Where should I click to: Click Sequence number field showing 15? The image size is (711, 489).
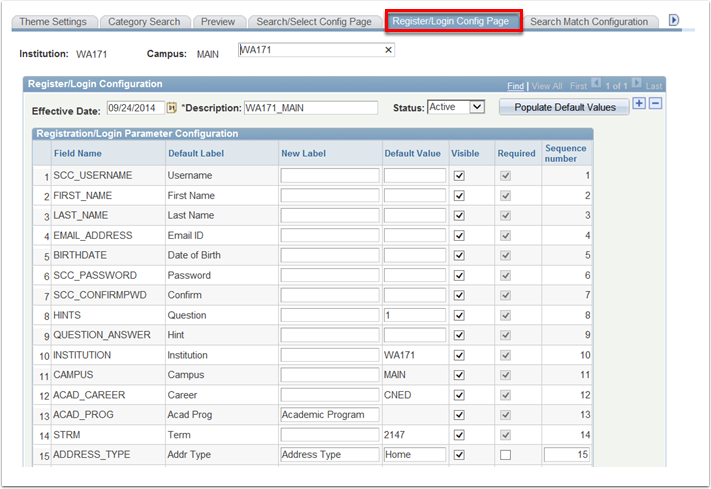pos(567,455)
